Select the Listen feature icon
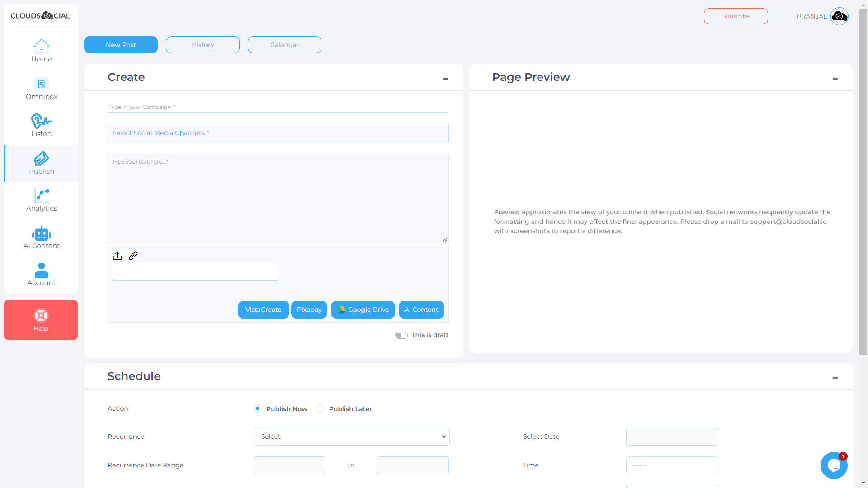 (x=41, y=121)
